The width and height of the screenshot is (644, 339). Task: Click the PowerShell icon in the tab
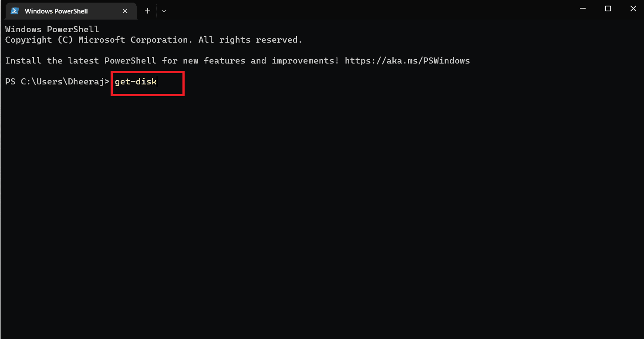coord(15,11)
